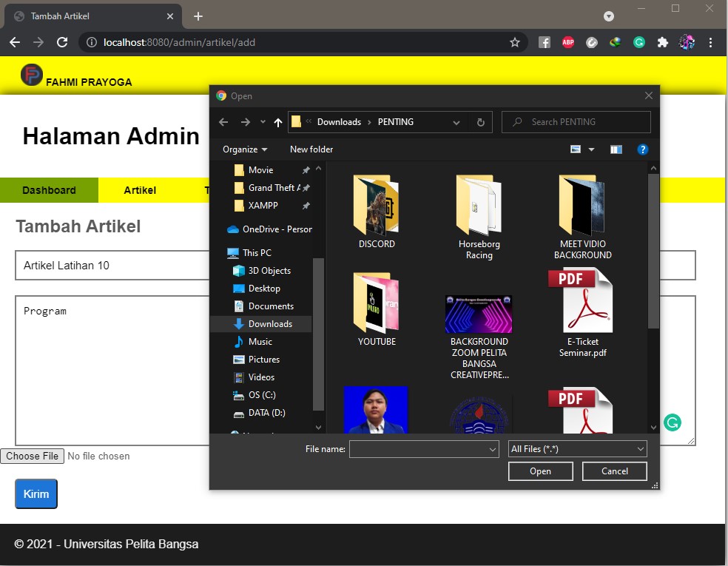Image resolution: width=728 pixels, height=566 pixels.
Task: Select the Dashboard tab
Action: click(49, 189)
